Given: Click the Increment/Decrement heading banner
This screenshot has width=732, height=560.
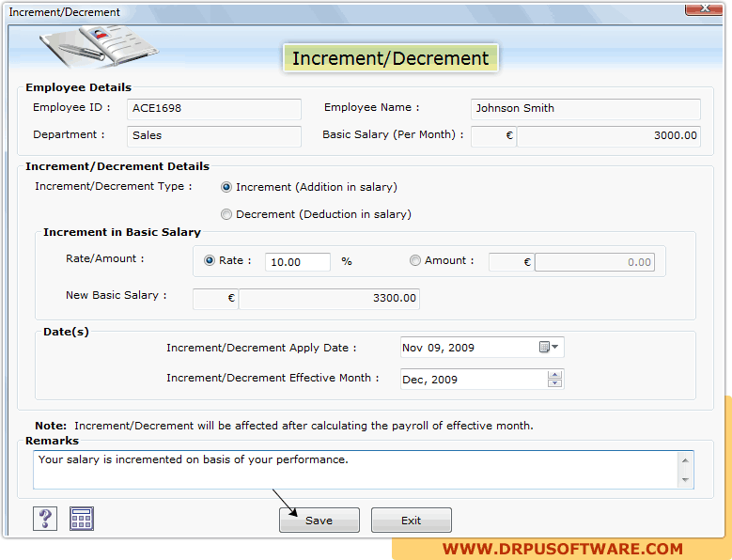Looking at the screenshot, I should [x=390, y=58].
